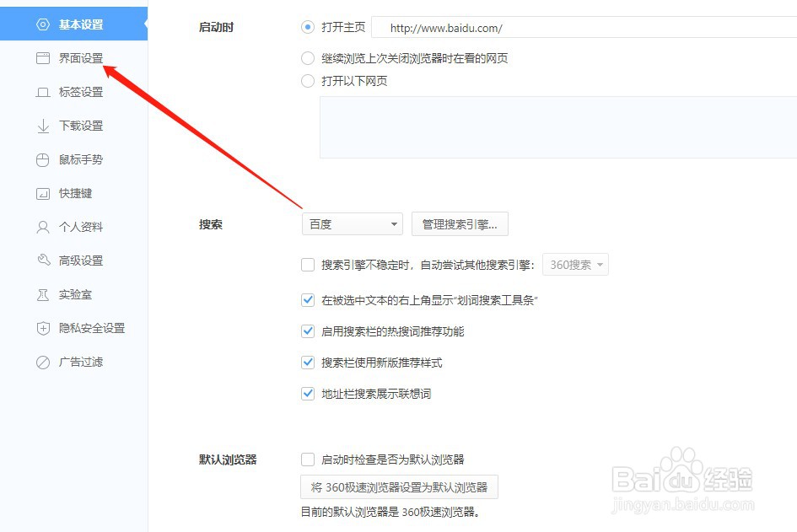Click the 默认浏览器 section heading
Screen dimensions: 797x532
(x=228, y=459)
